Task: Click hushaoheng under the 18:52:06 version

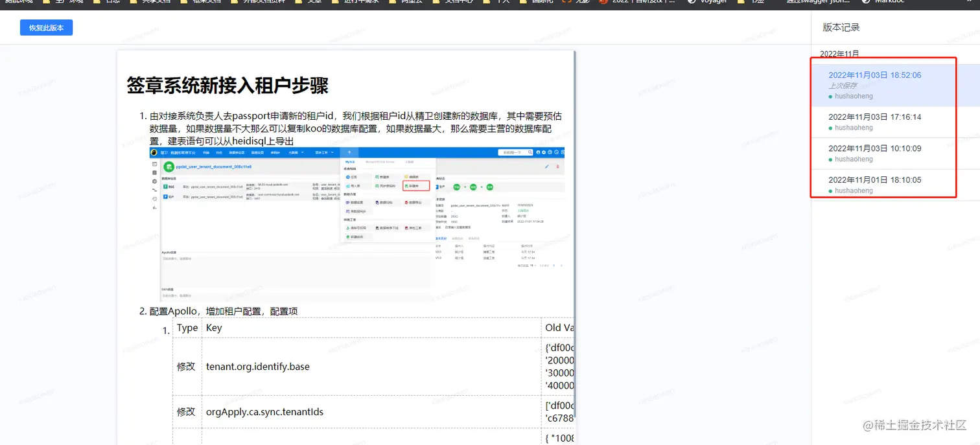Action: [x=854, y=97]
